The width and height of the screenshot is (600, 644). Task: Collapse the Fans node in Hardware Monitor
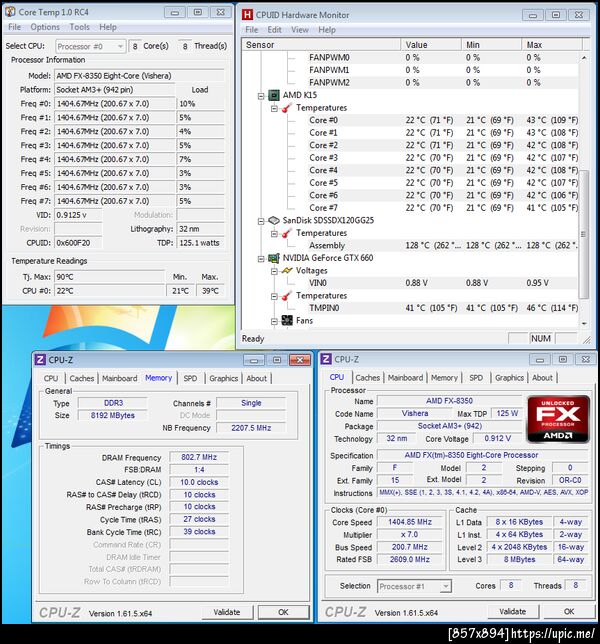274,322
